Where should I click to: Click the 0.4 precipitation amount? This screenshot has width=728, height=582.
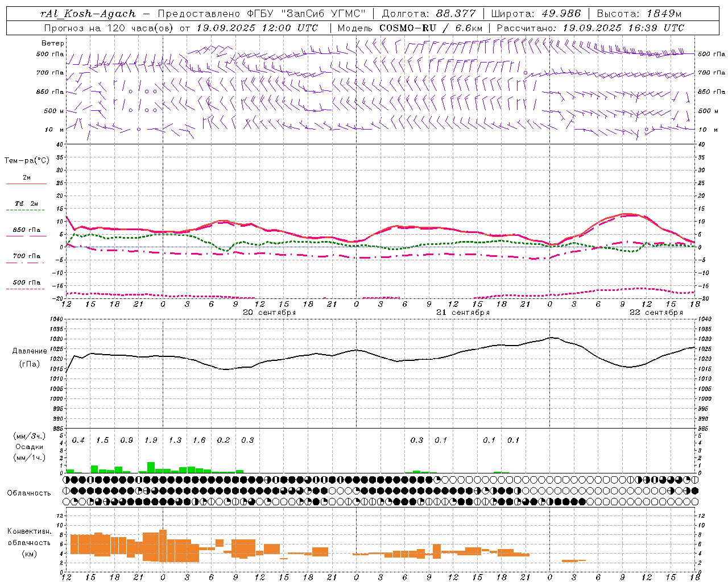[x=78, y=440]
